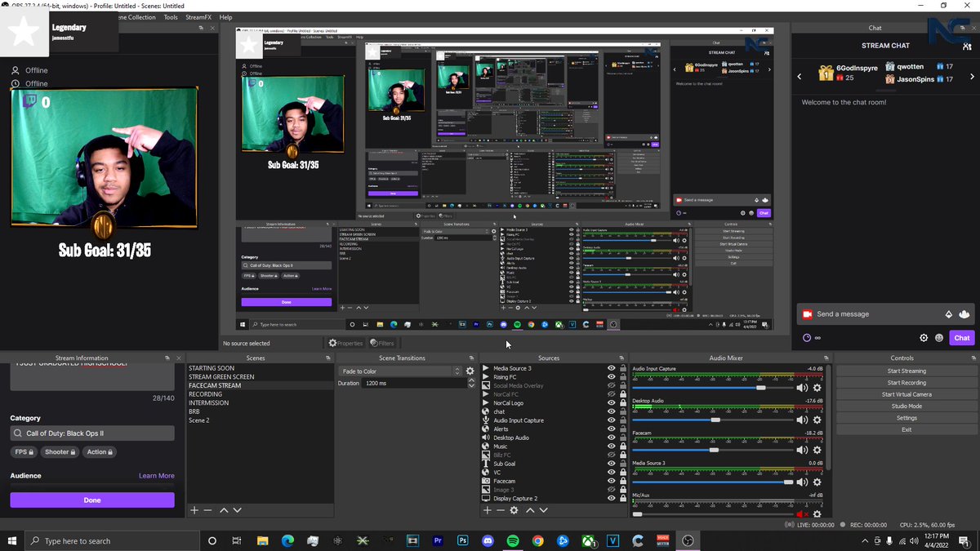Open the Learn More audience link
This screenshot has width=980, height=551.
[157, 476]
